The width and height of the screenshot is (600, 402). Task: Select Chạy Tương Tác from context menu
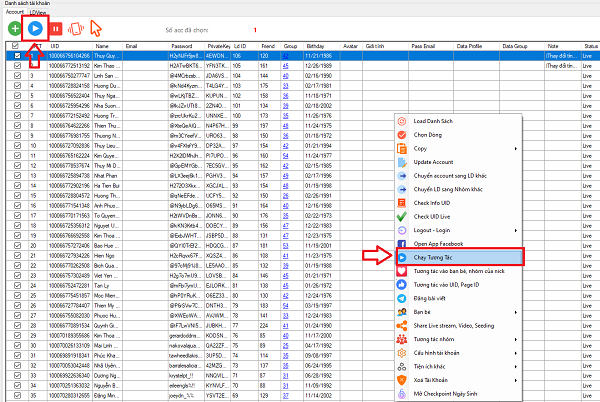(459, 257)
